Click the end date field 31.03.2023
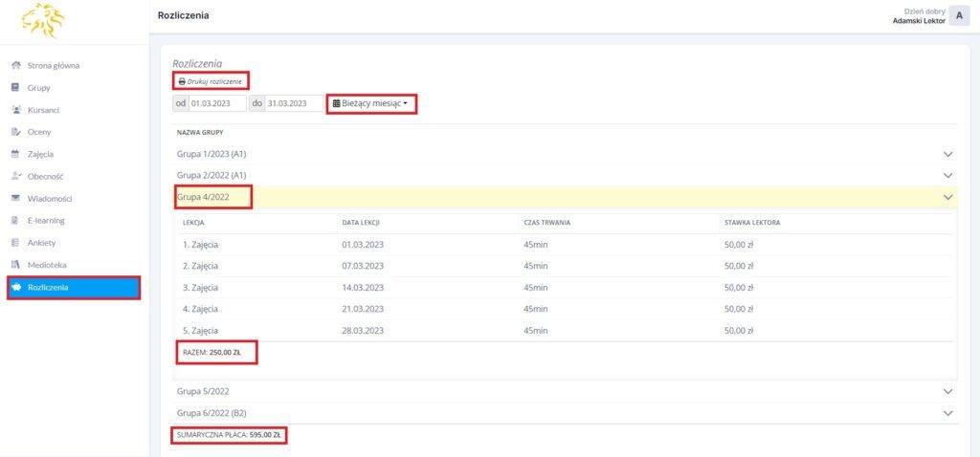Image resolution: width=980 pixels, height=457 pixels. point(293,103)
